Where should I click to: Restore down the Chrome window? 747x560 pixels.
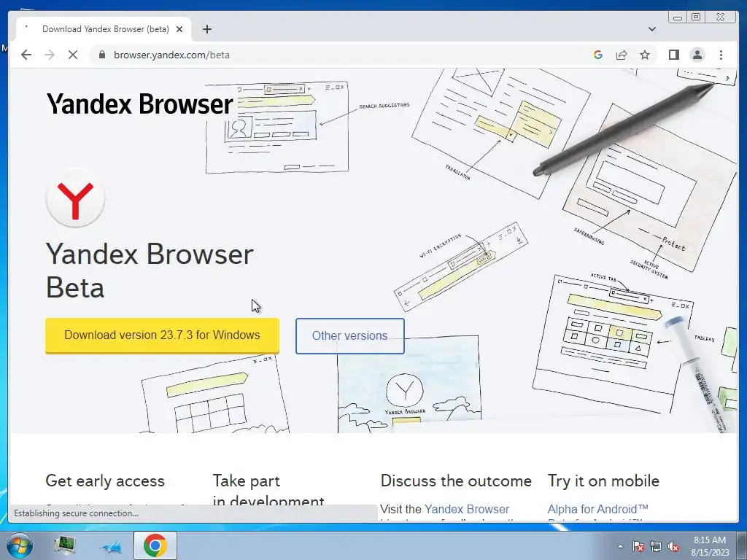(x=695, y=17)
